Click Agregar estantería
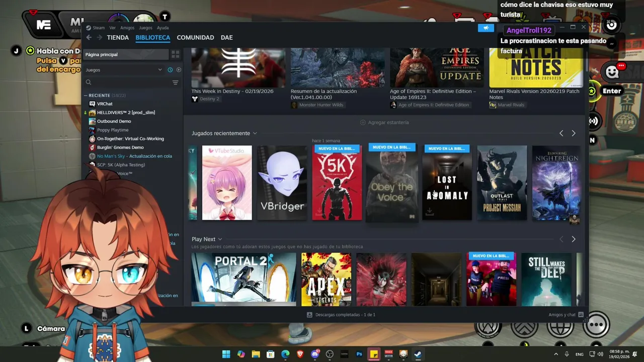This screenshot has width=644, height=362. 384,123
